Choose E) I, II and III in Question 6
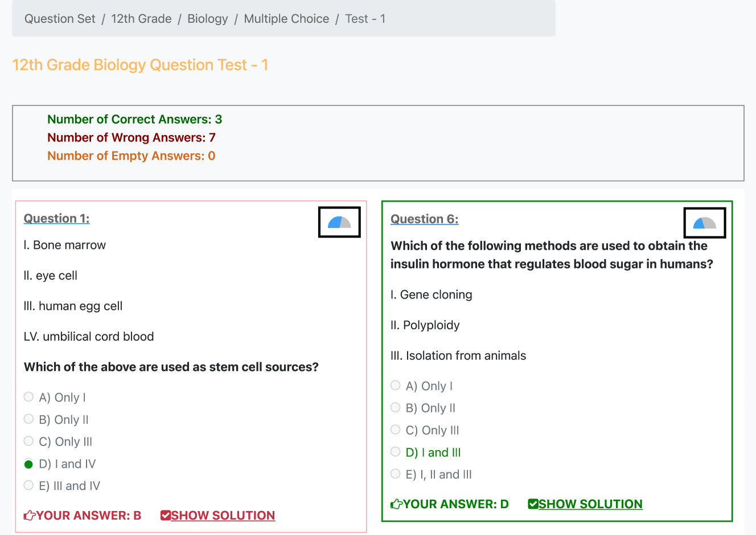 pyautogui.click(x=396, y=474)
